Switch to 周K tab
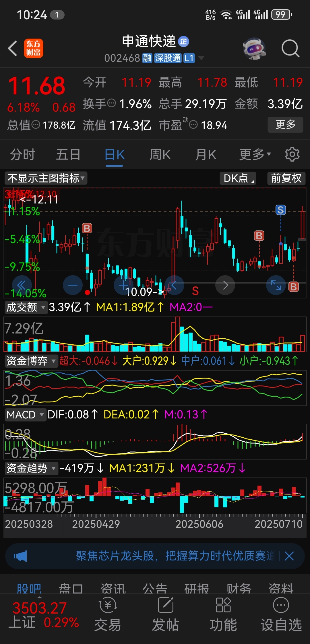This screenshot has width=310, height=644. (160, 155)
